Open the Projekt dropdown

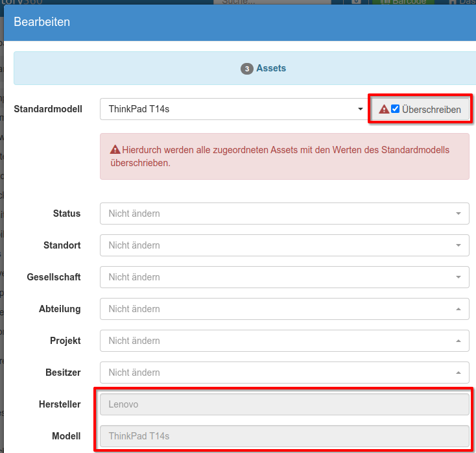point(284,341)
